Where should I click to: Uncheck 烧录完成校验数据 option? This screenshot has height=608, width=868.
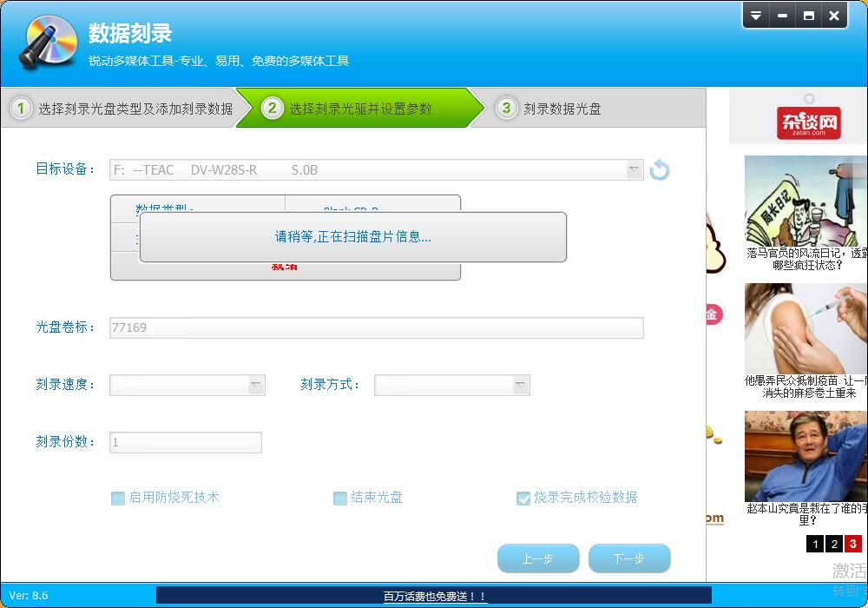click(523, 499)
